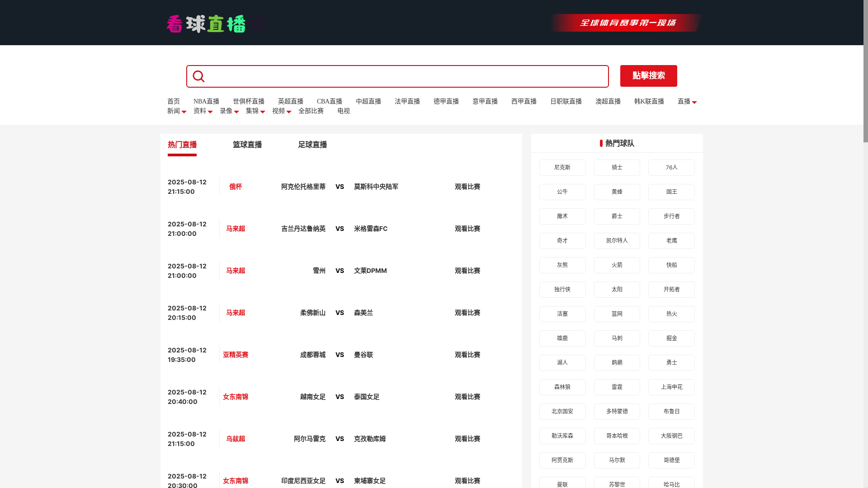Click 观看比赛 for 阿尔马雷克 match
This screenshot has height=488, width=868.
coord(467,439)
